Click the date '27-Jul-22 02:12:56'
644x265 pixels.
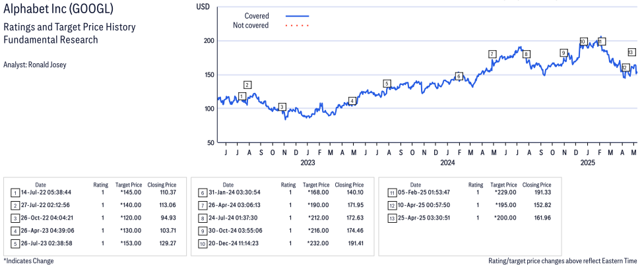pyautogui.click(x=46, y=205)
